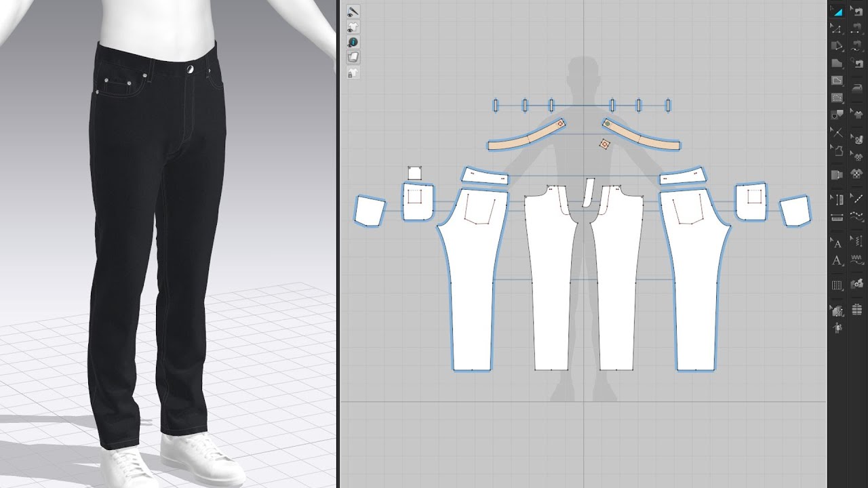Toggle seamline visibility with the needle-and-eye icon
Image resolution: width=868 pixels, height=488 pixels.
pyautogui.click(x=353, y=12)
